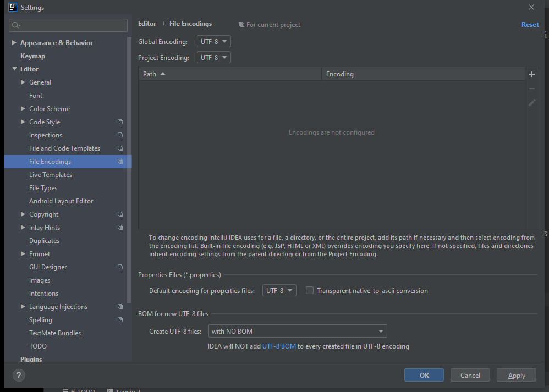Viewport: 549px width, 392px height.
Task: Click the Reset link
Action: point(530,25)
